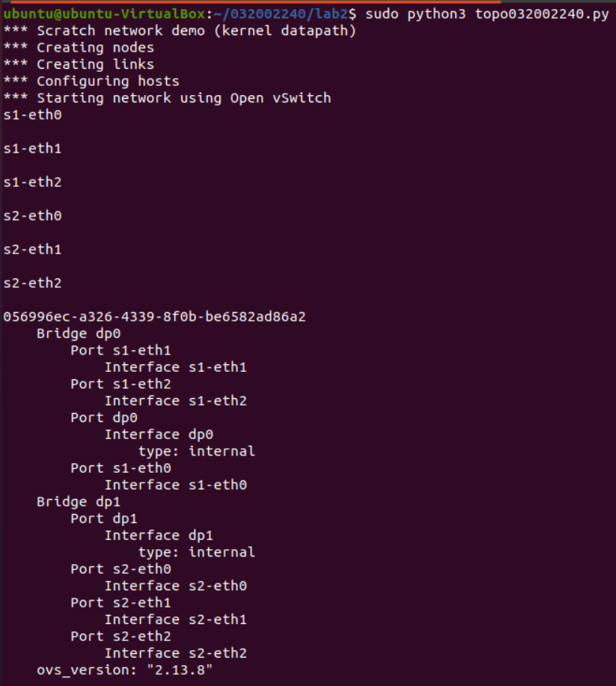
Task: Click the "Interface s2-eth0" line
Action: (175, 586)
